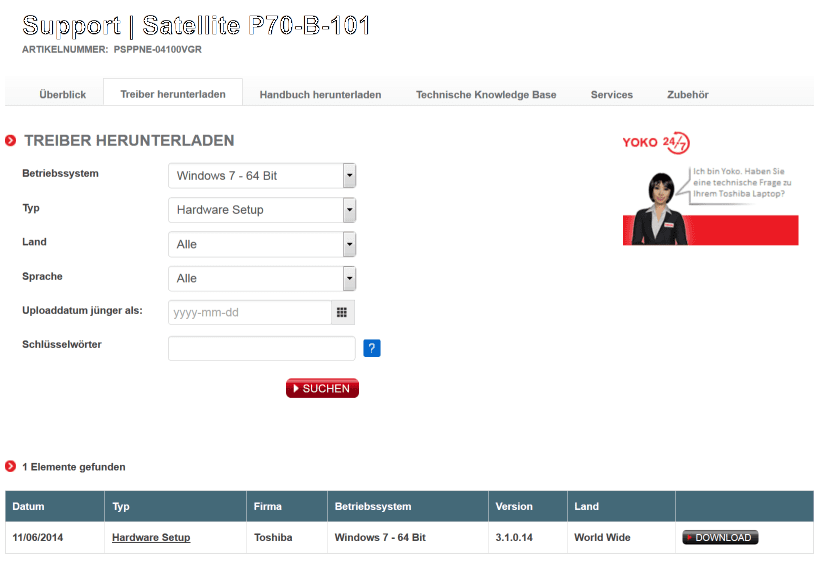Click the Version column header
The height and width of the screenshot is (574, 818).
pyautogui.click(x=528, y=506)
